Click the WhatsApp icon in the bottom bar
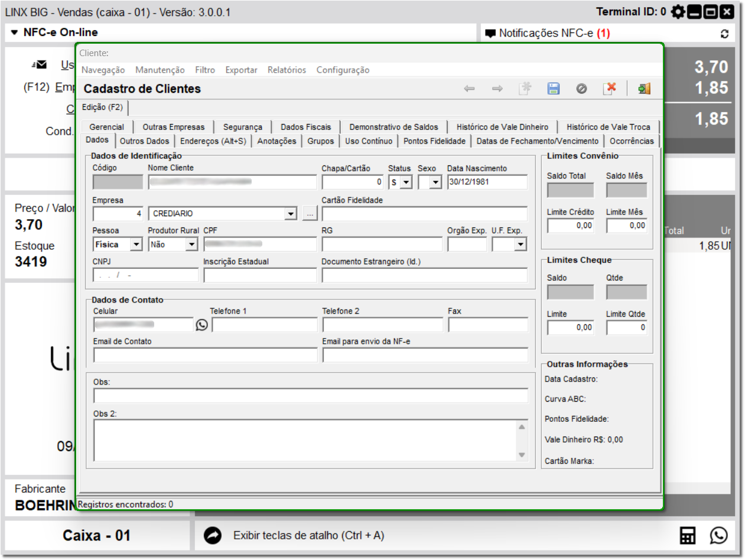Viewport: 745px width, 560px height. tap(719, 536)
